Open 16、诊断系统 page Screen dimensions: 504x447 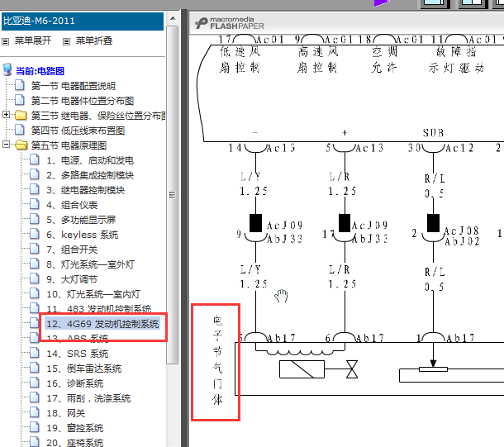pyautogui.click(x=75, y=383)
